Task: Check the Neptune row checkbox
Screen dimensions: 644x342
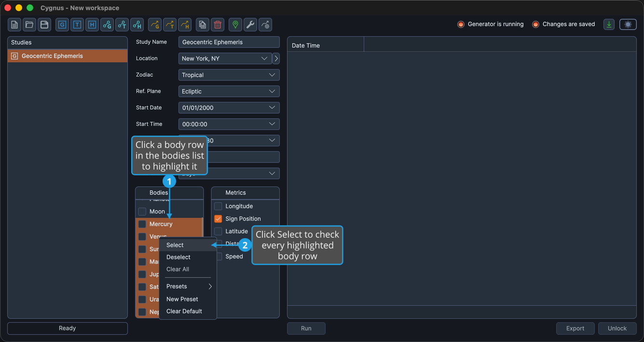Action: [142, 312]
